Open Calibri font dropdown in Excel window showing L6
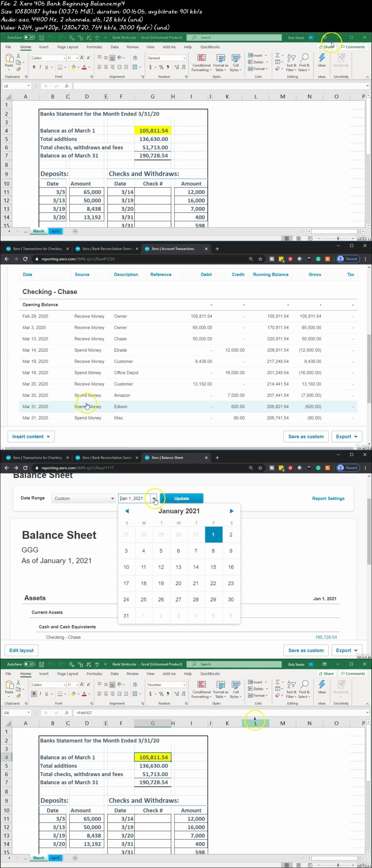The width and height of the screenshot is (372, 868). 64,58
